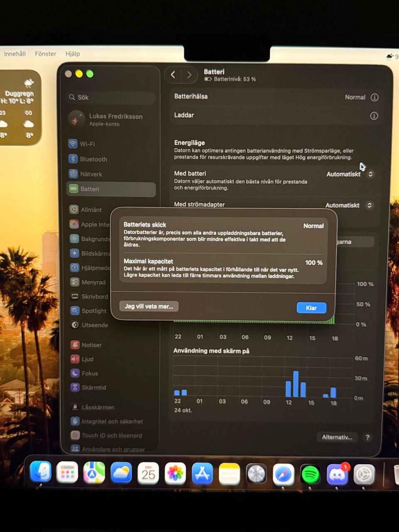399x532 pixels.
Task: Go back with the left chevron button
Action: [x=173, y=75]
